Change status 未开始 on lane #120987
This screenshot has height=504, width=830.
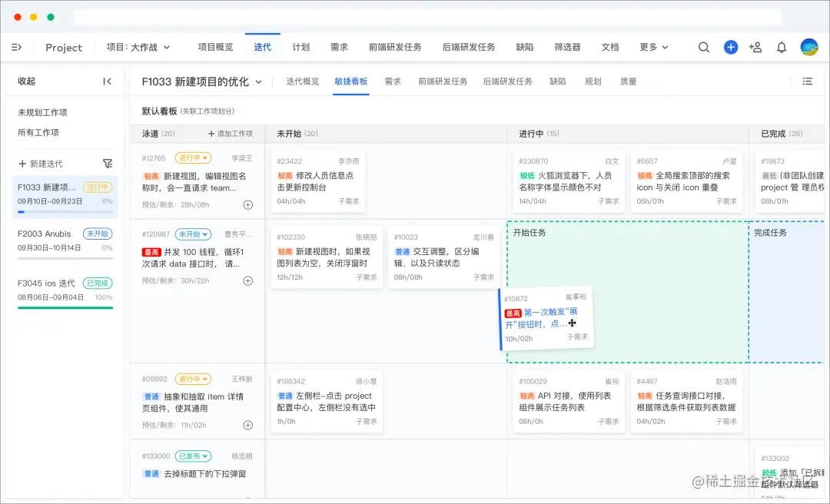[193, 234]
